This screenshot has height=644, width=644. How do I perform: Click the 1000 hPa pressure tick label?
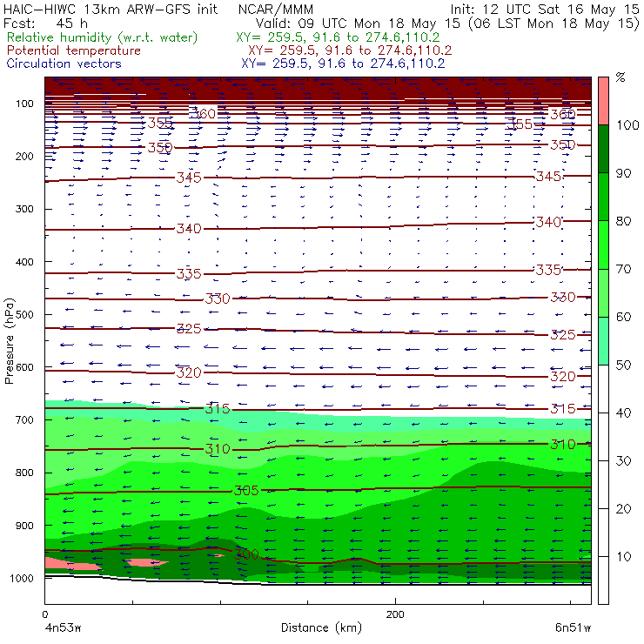click(22, 578)
